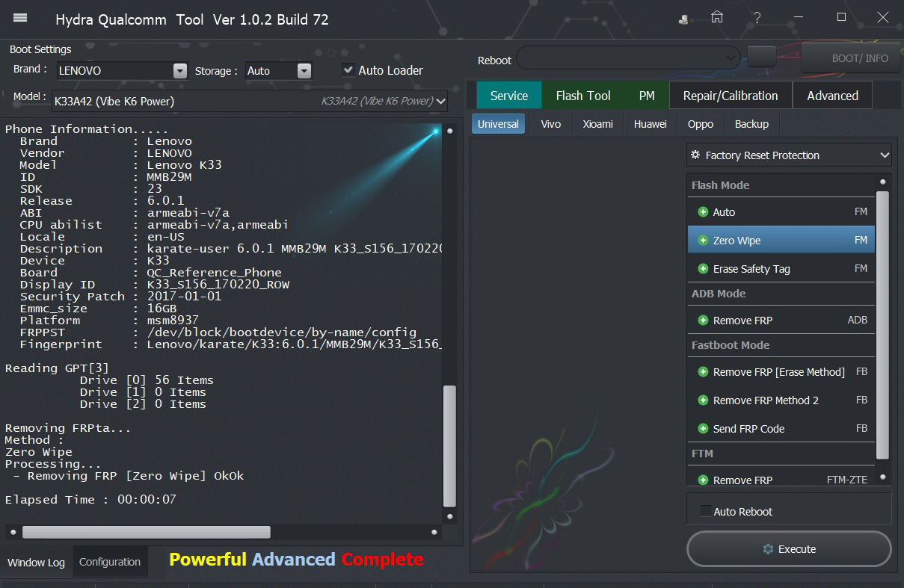
Task: Select Send FRP Code option
Action: [781, 429]
